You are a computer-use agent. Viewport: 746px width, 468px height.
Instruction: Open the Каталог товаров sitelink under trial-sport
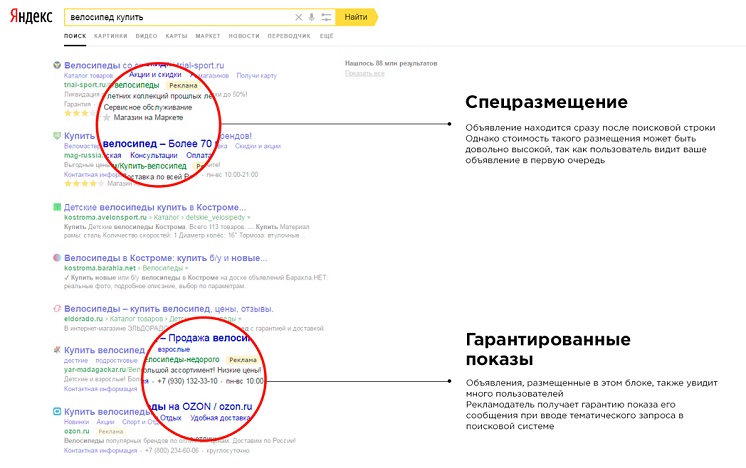click(88, 76)
